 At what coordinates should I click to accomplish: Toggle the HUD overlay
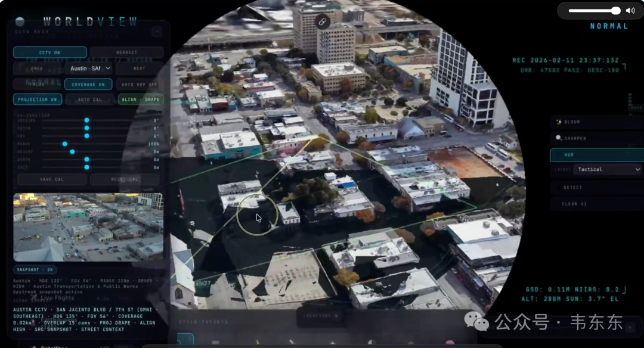tap(597, 155)
